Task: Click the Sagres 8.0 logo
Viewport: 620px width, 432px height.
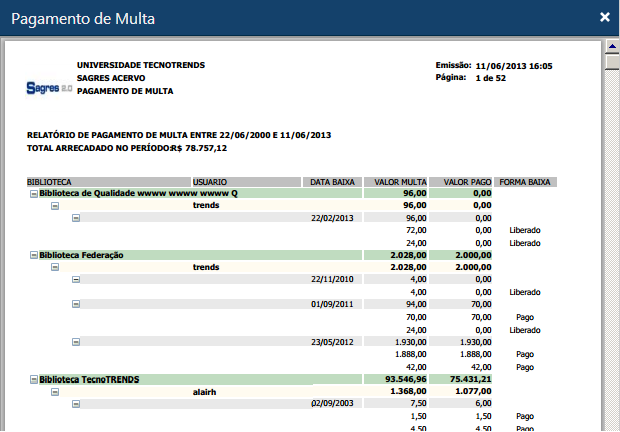Action: (x=48, y=88)
